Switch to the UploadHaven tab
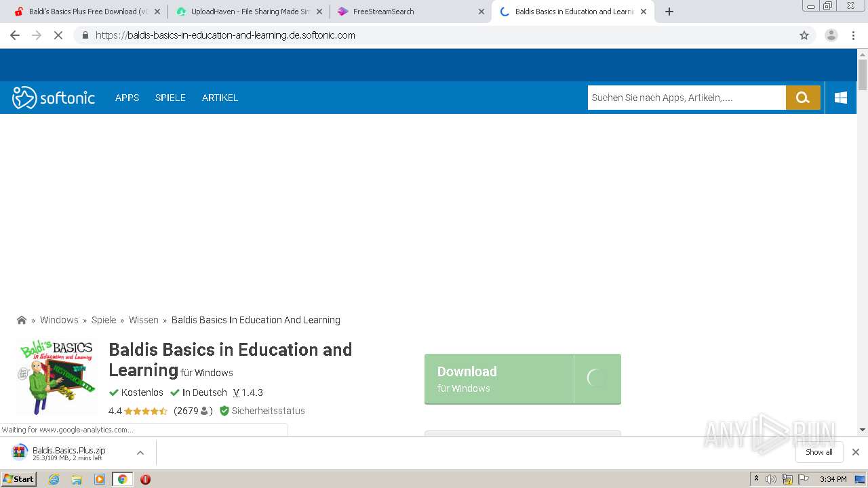The height and width of the screenshot is (488, 868). pyautogui.click(x=248, y=12)
